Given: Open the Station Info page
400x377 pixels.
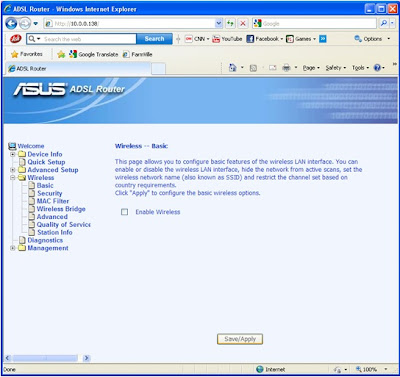Looking at the screenshot, I should pos(55,232).
